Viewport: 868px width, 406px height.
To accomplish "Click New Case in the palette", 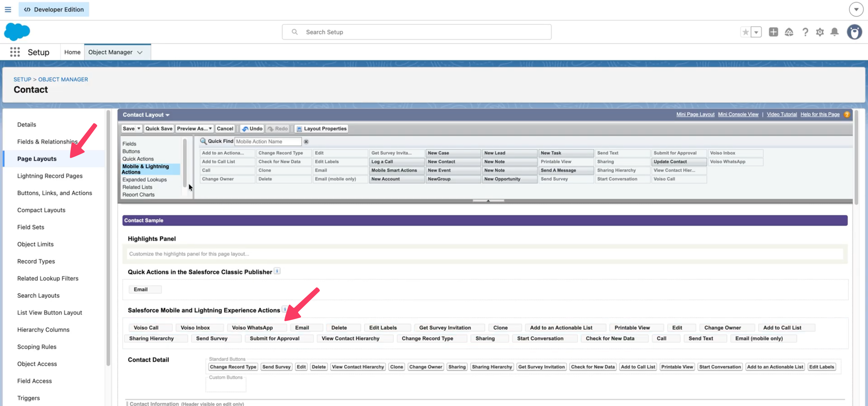I will pyautogui.click(x=453, y=153).
